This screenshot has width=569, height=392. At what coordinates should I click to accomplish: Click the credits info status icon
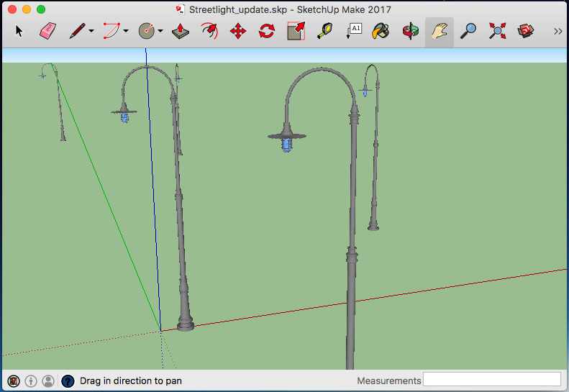[x=31, y=381]
